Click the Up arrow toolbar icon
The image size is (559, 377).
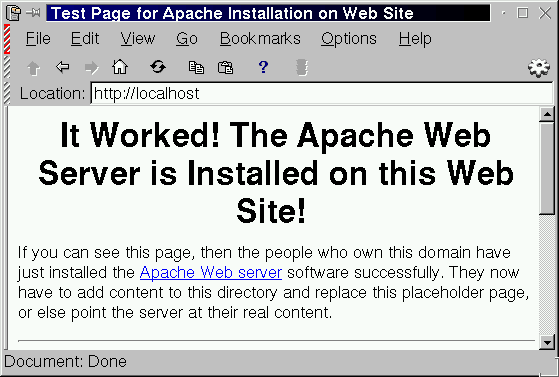coord(34,68)
